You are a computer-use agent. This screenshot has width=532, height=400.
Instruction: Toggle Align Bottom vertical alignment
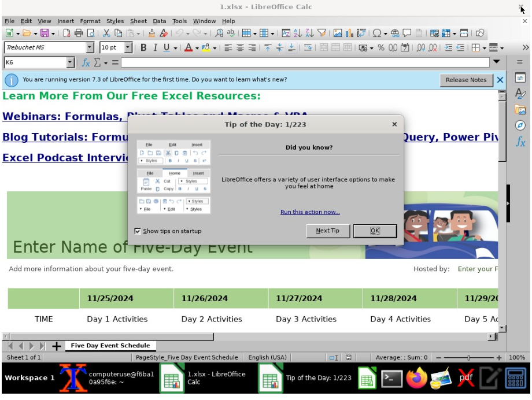[291, 47]
